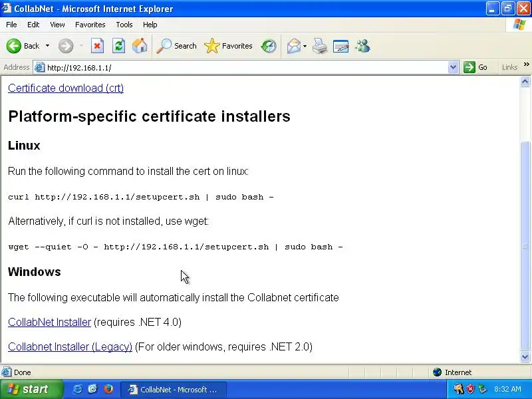Click the scrollbar up arrow
Image resolution: width=532 pixels, height=399 pixels.
[x=525, y=81]
